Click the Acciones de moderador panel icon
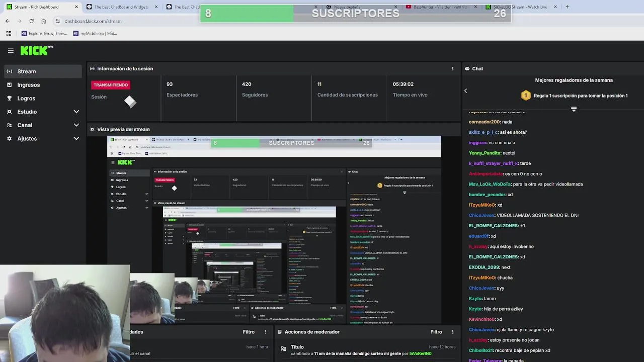Viewport: 644px width, 362px height. tap(279, 332)
